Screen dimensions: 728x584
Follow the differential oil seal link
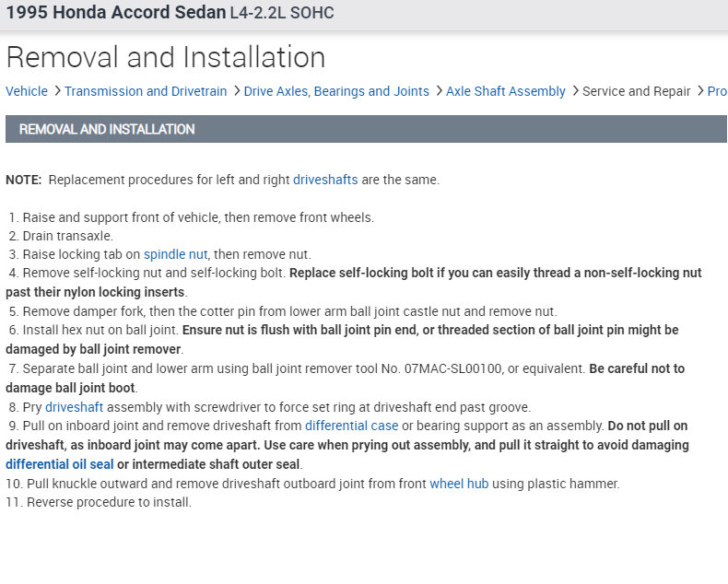[x=59, y=464]
